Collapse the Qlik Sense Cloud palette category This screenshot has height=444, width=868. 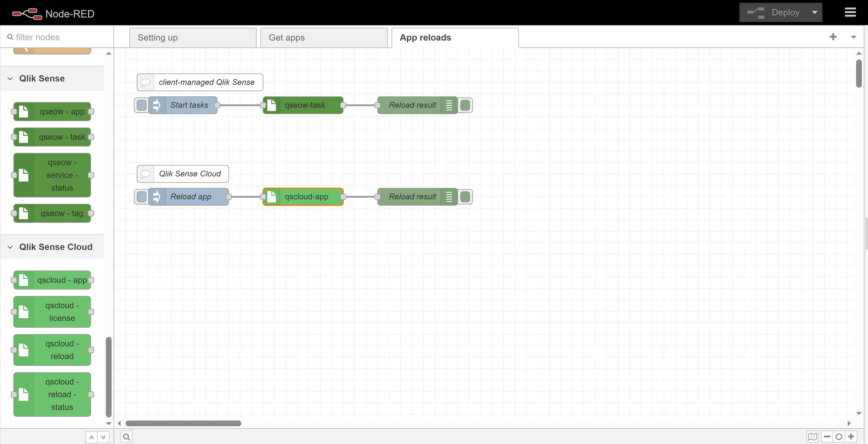click(x=52, y=247)
